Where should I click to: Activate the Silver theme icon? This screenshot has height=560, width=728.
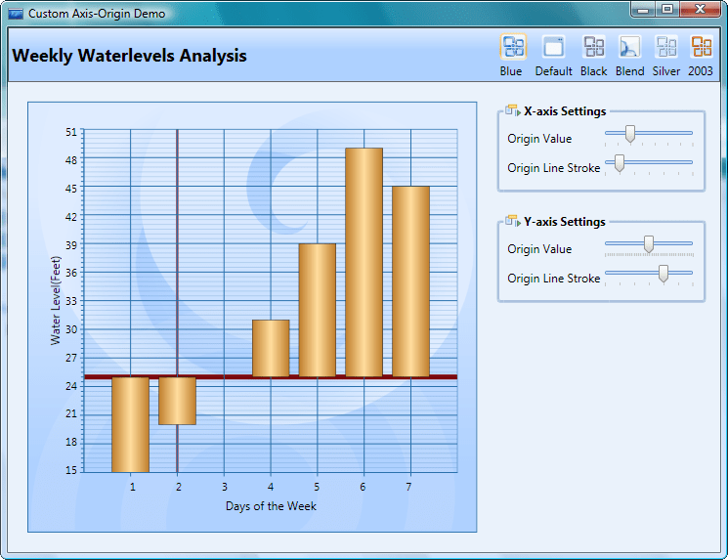coord(666,47)
